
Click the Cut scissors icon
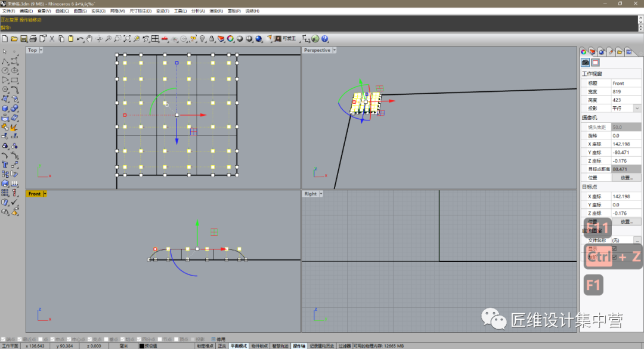[x=52, y=39]
